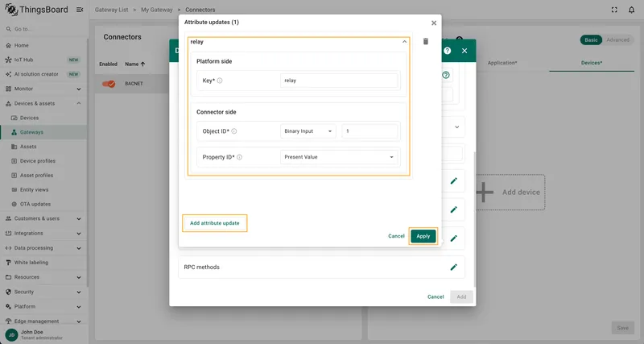
Task: Edit RPC methods with pencil icon
Action: coord(453,267)
